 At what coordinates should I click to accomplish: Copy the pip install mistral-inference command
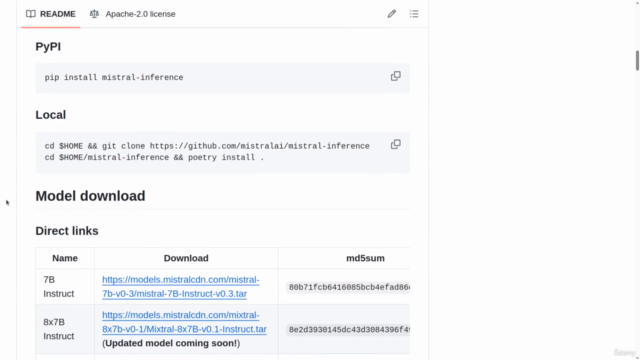pos(396,76)
